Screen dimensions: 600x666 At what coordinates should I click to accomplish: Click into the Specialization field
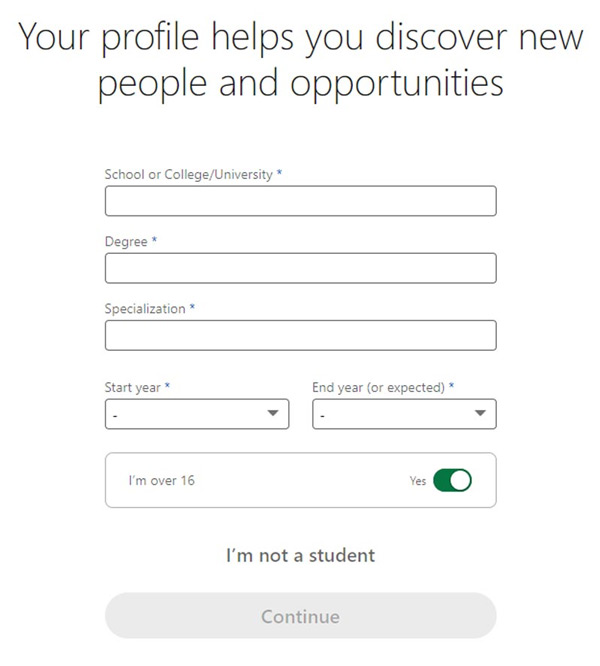300,335
